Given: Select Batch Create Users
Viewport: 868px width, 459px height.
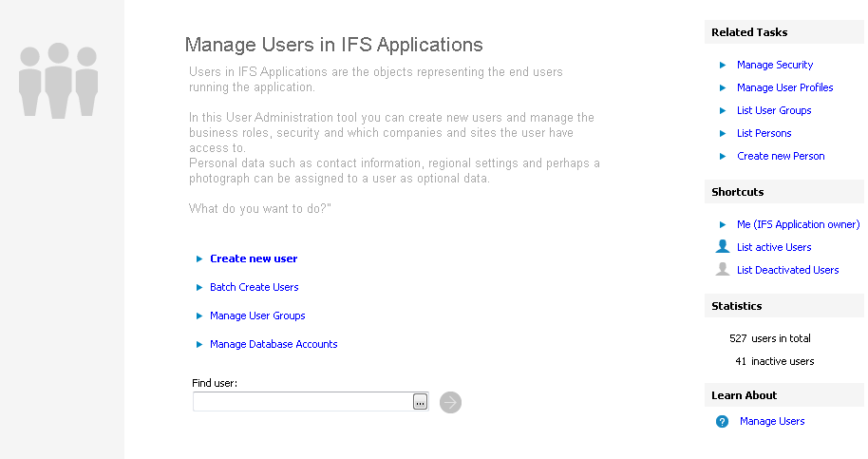Looking at the screenshot, I should (254, 287).
